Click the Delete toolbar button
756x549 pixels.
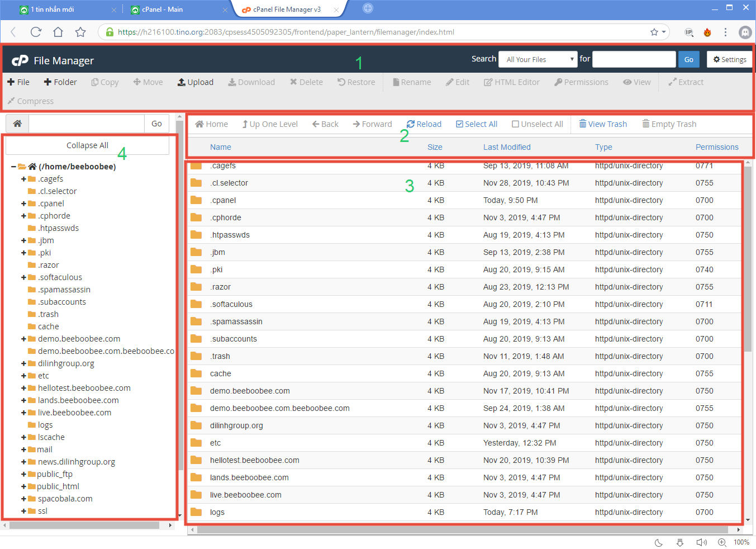[306, 82]
